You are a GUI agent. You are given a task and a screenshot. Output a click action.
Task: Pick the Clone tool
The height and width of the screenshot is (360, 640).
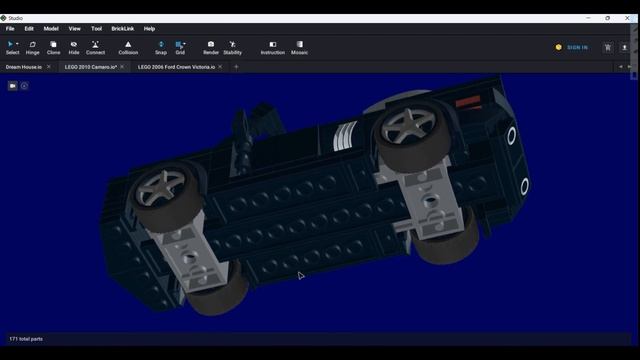(x=53, y=47)
